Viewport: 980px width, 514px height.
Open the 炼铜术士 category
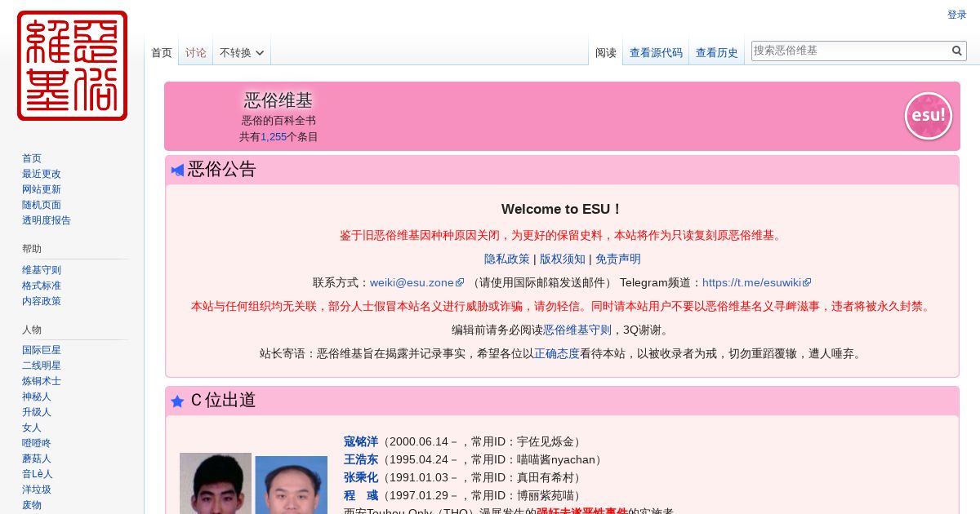[42, 381]
